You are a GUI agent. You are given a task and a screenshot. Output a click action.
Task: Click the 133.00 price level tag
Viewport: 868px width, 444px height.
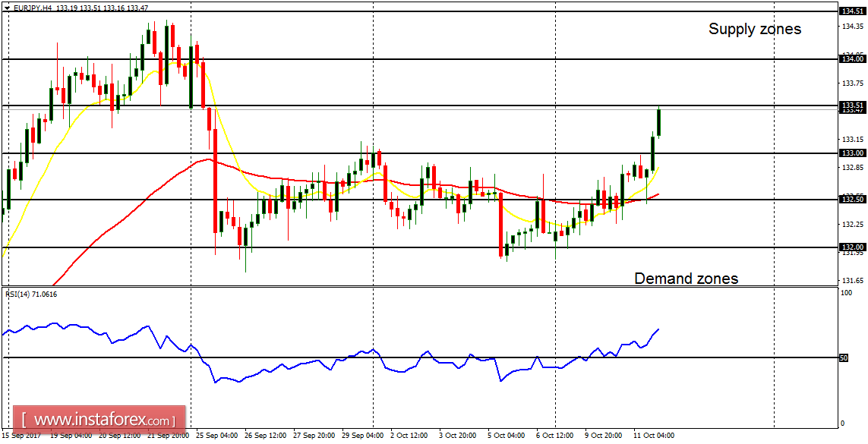tap(851, 154)
